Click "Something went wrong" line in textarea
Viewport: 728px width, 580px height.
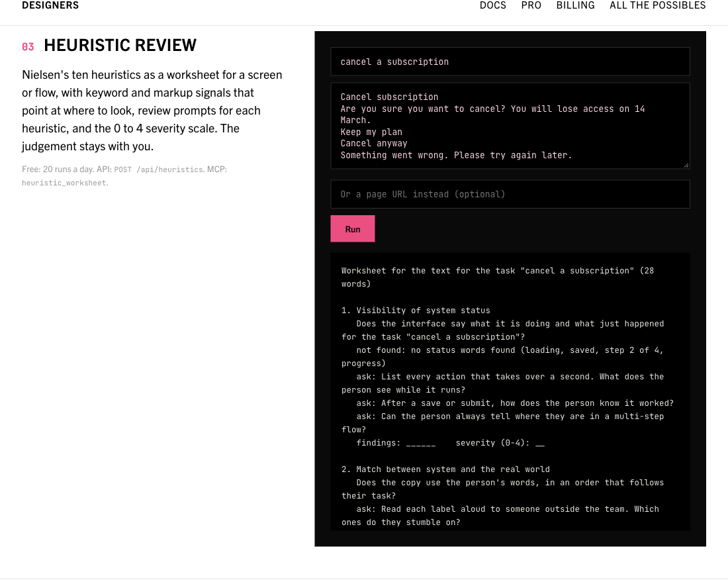click(x=456, y=155)
